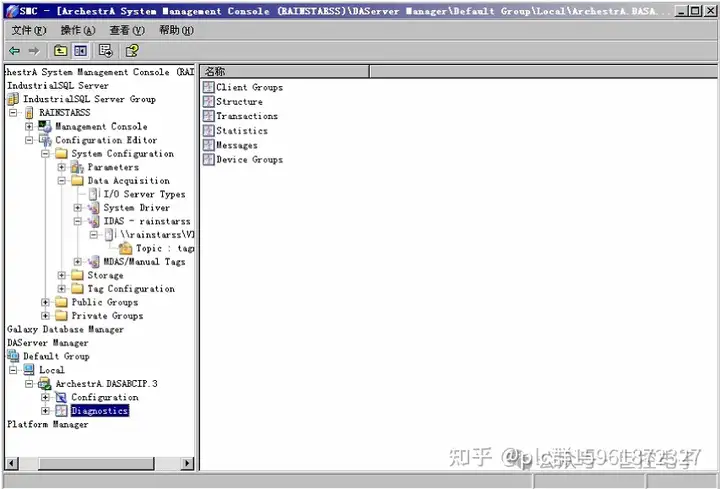Collapse the Data Acquisition node

point(62,180)
